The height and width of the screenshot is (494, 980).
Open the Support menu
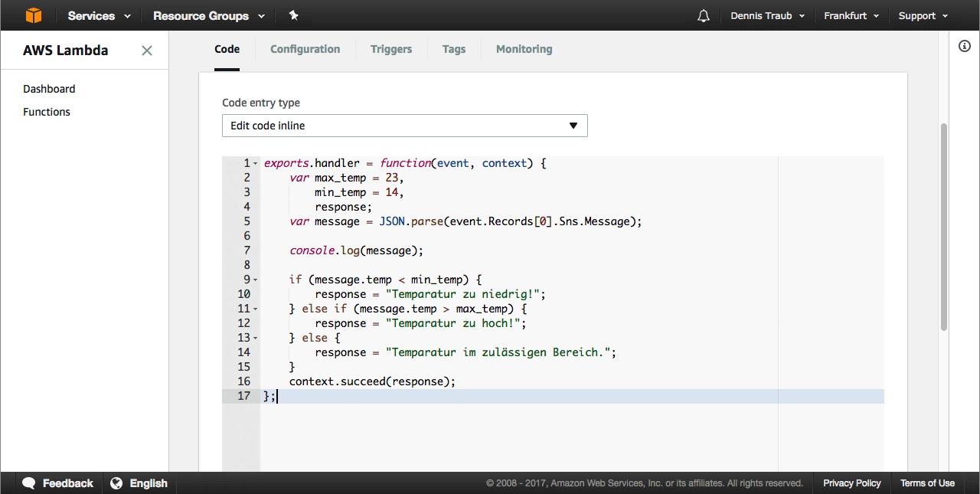click(923, 15)
